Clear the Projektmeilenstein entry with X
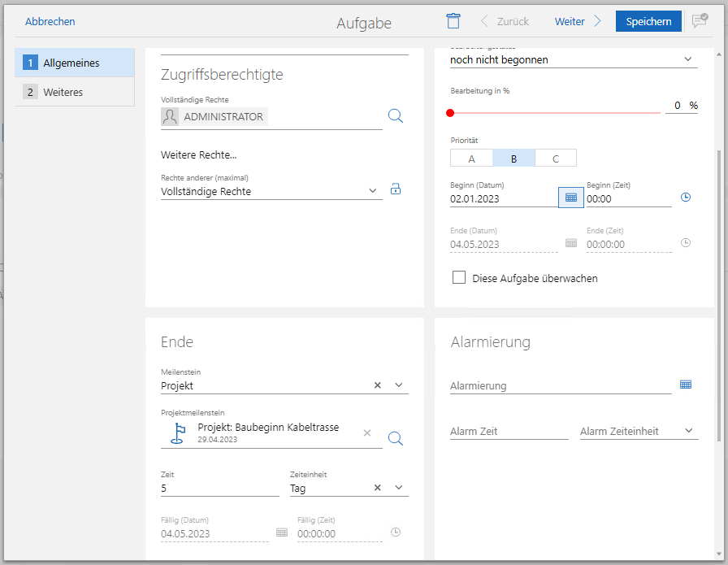728x565 pixels. (367, 433)
